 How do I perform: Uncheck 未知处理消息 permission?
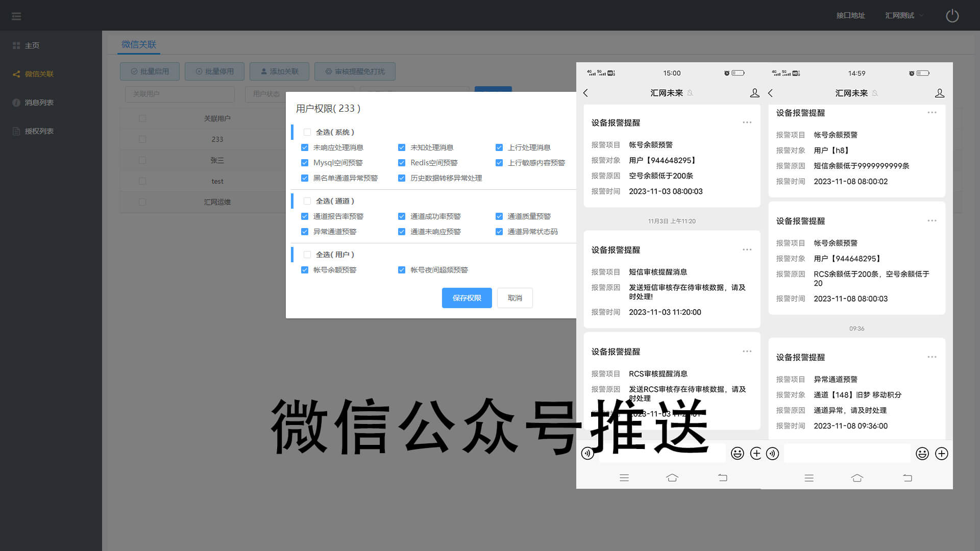[402, 147]
